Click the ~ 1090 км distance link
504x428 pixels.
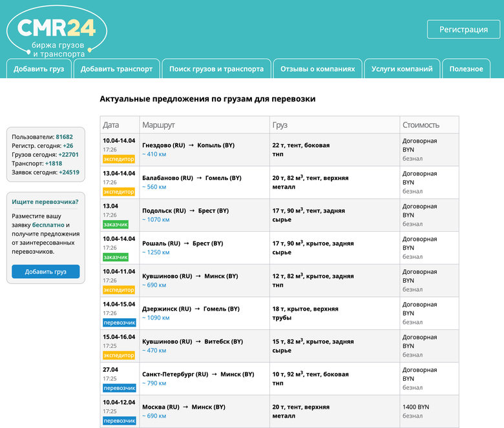click(x=156, y=318)
